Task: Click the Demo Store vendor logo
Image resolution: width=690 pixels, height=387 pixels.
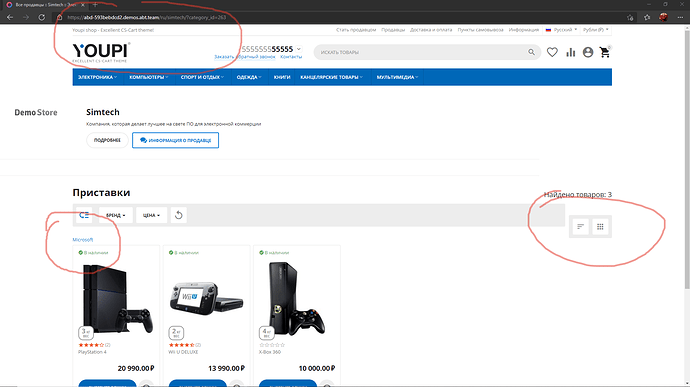Action: click(x=36, y=112)
